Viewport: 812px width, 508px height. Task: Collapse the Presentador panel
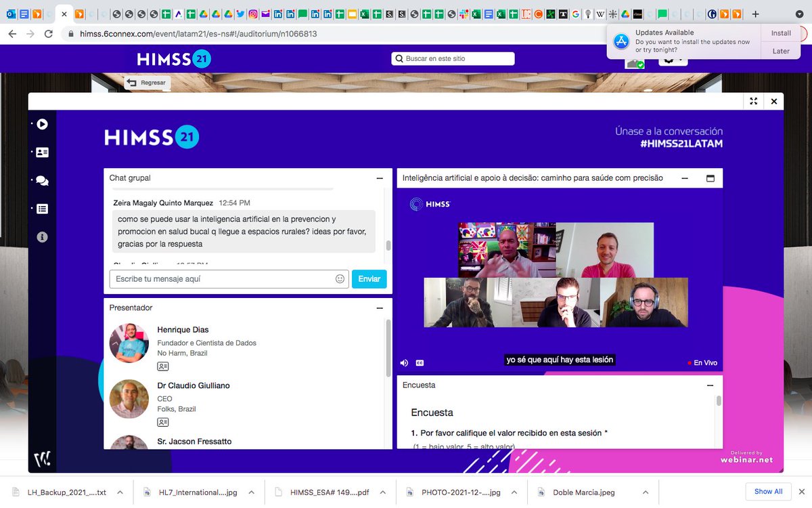tap(380, 308)
